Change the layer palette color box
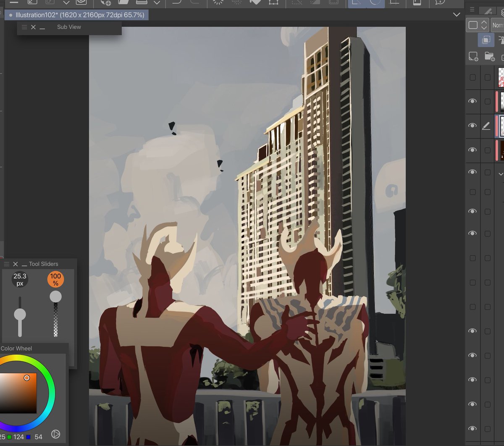 473,25
